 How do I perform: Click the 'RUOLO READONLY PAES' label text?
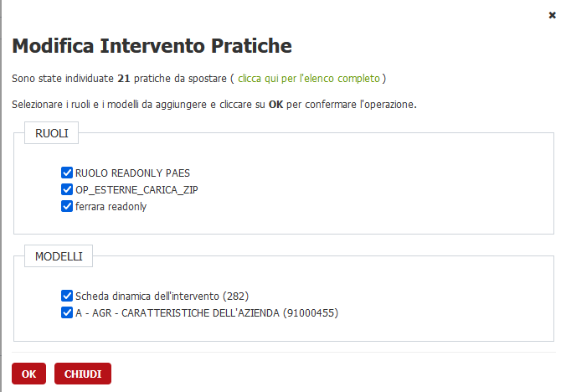click(x=132, y=173)
